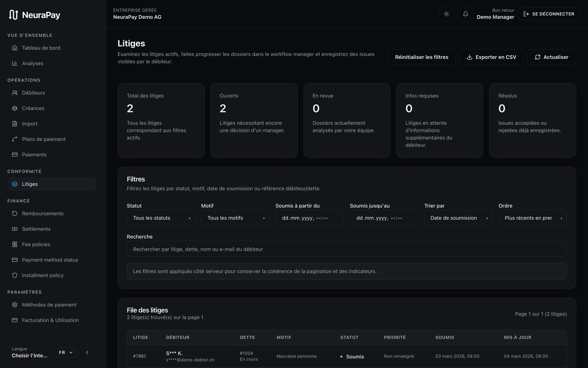588x368 pixels.
Task: Open Créances section
Action: point(52,108)
